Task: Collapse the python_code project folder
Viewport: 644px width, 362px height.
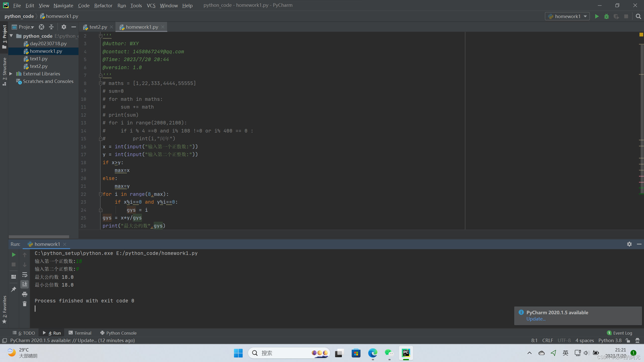Action: [x=11, y=36]
